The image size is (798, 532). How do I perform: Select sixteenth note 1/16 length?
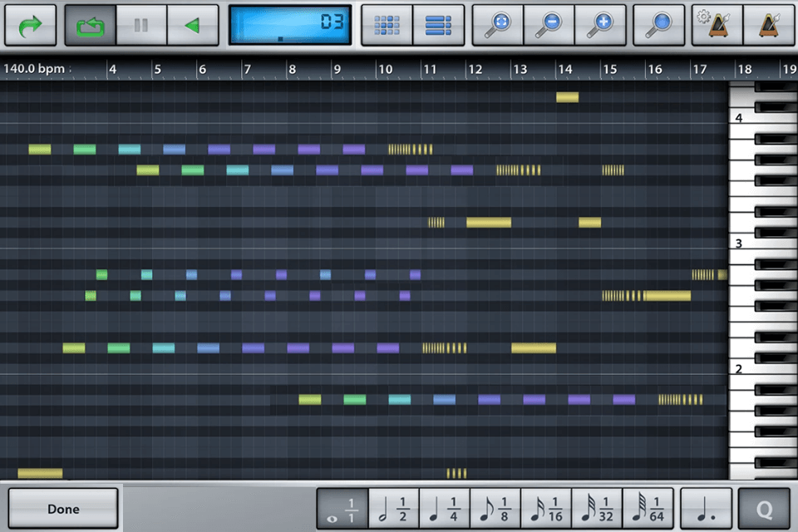(546, 509)
